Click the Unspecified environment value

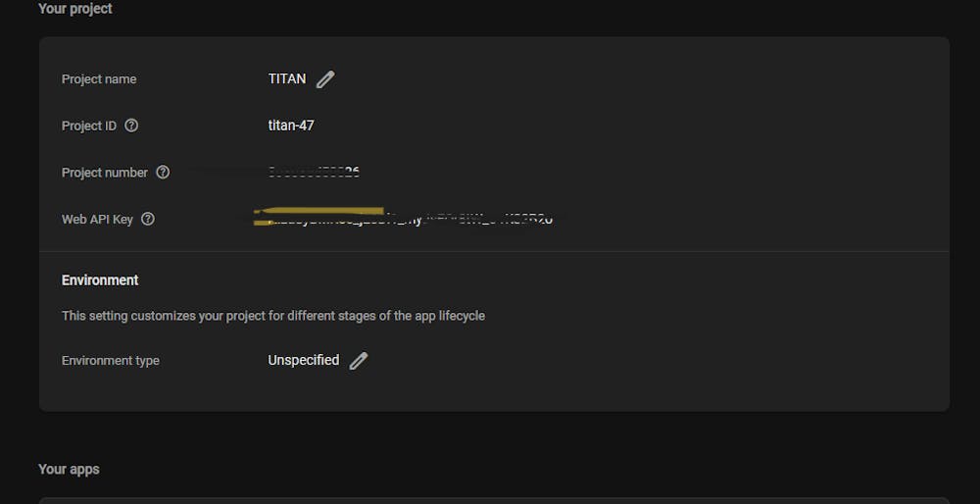pos(304,360)
